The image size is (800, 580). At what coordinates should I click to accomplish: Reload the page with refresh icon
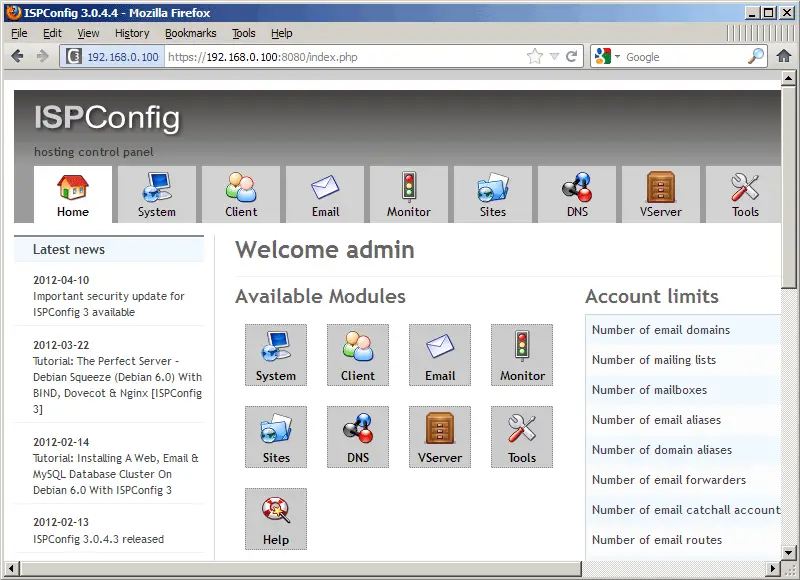(x=571, y=56)
